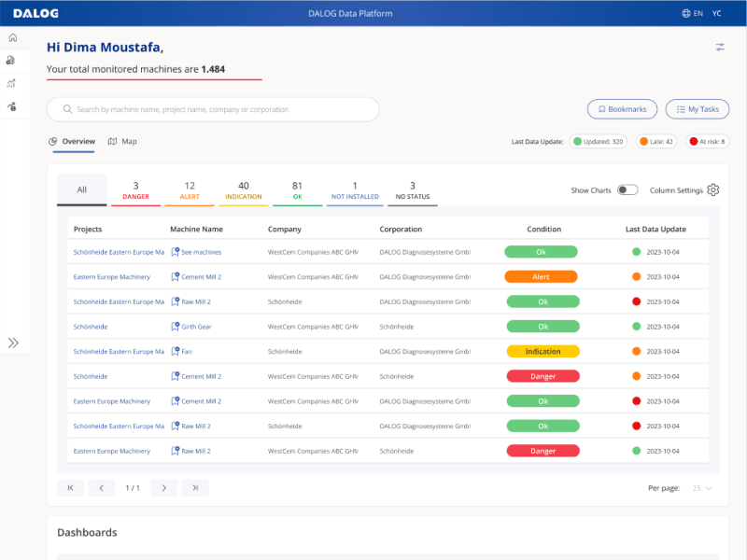Open dashboard filter sliders icon
Image resolution: width=747 pixels, height=560 pixels.
point(720,48)
